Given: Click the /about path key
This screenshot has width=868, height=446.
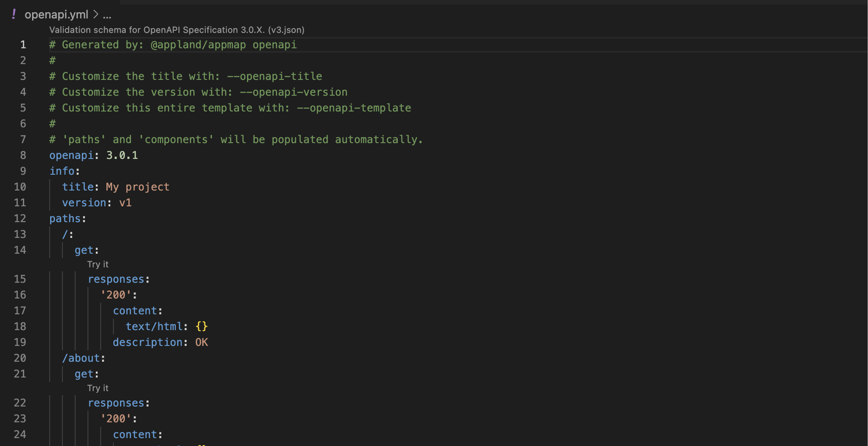Looking at the screenshot, I should (x=81, y=358).
